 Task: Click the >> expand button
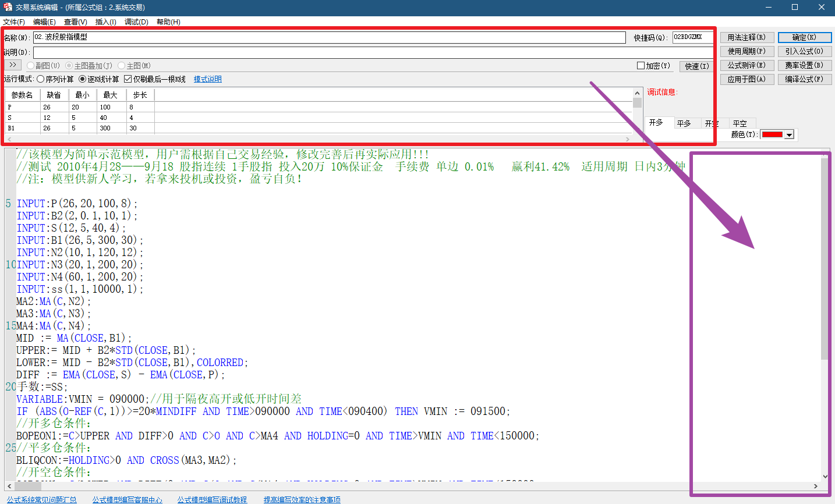pos(13,65)
